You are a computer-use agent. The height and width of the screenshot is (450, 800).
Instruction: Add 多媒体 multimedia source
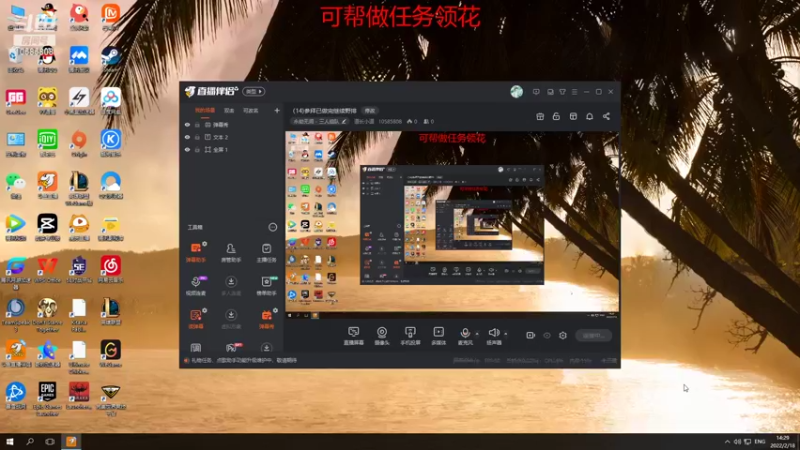coord(438,336)
